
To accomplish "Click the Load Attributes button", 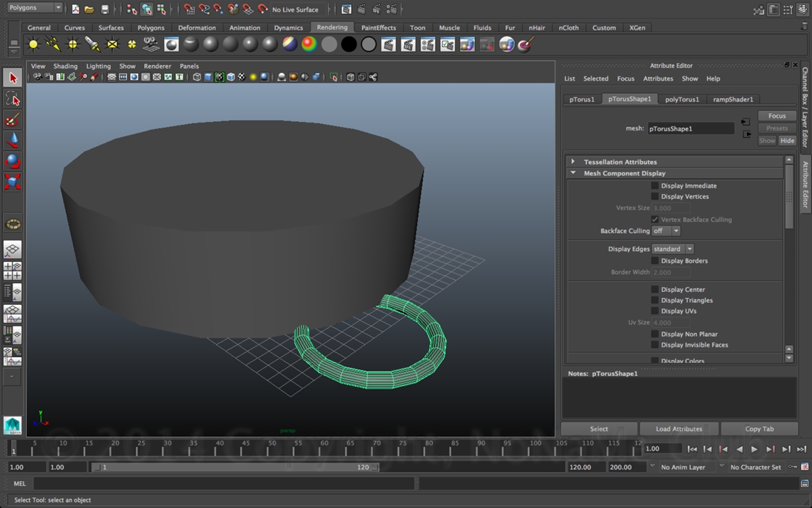I will coord(679,429).
